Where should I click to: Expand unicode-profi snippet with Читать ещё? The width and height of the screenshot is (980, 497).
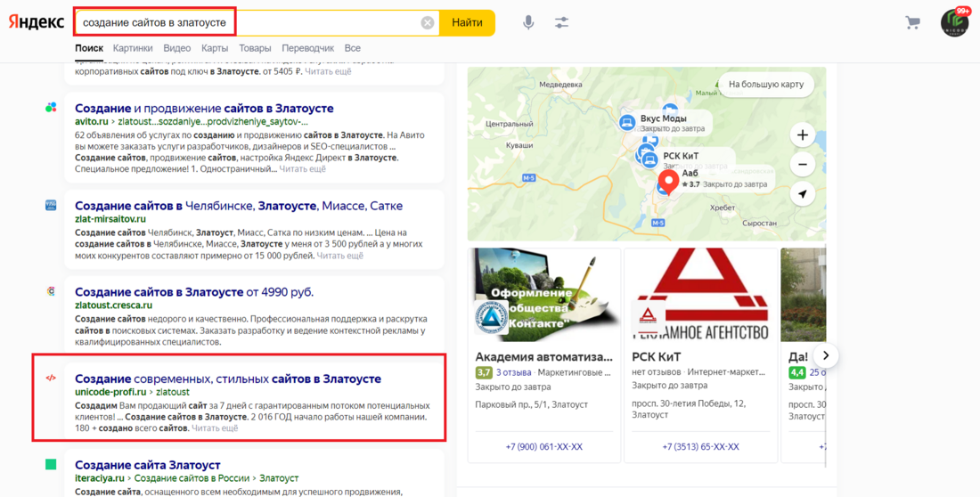pyautogui.click(x=215, y=428)
